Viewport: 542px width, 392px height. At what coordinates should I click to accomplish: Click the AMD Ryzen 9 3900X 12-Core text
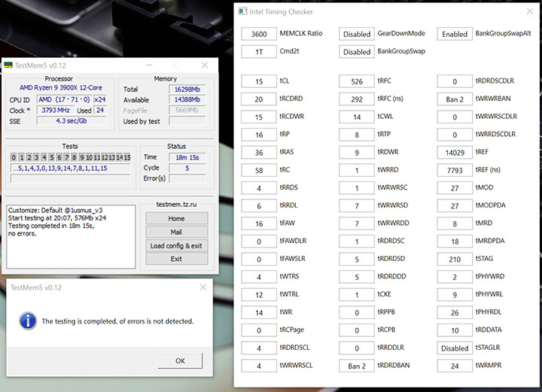point(61,88)
